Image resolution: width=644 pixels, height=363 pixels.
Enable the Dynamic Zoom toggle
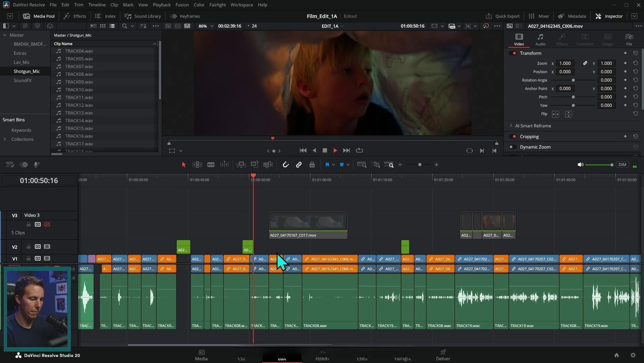point(513,147)
